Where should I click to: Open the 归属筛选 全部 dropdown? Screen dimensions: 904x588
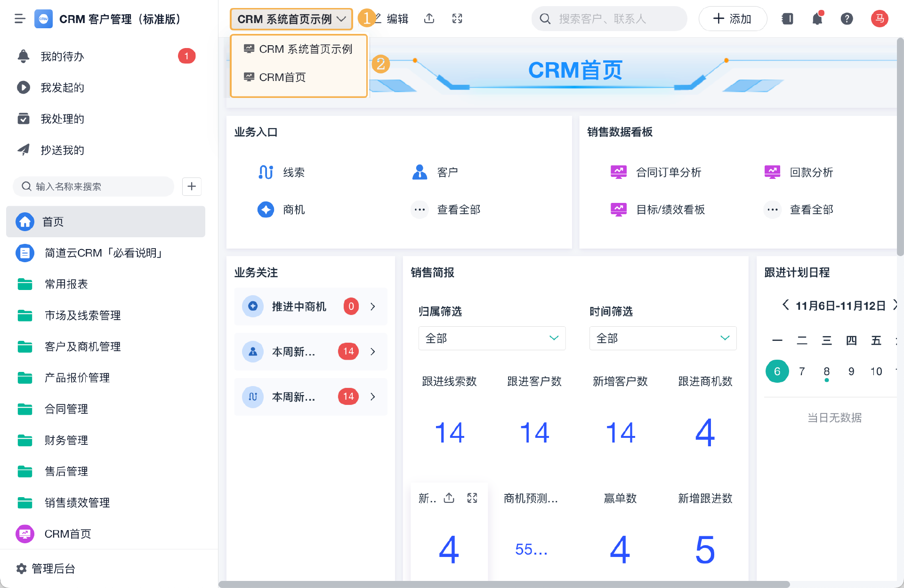[x=492, y=338]
